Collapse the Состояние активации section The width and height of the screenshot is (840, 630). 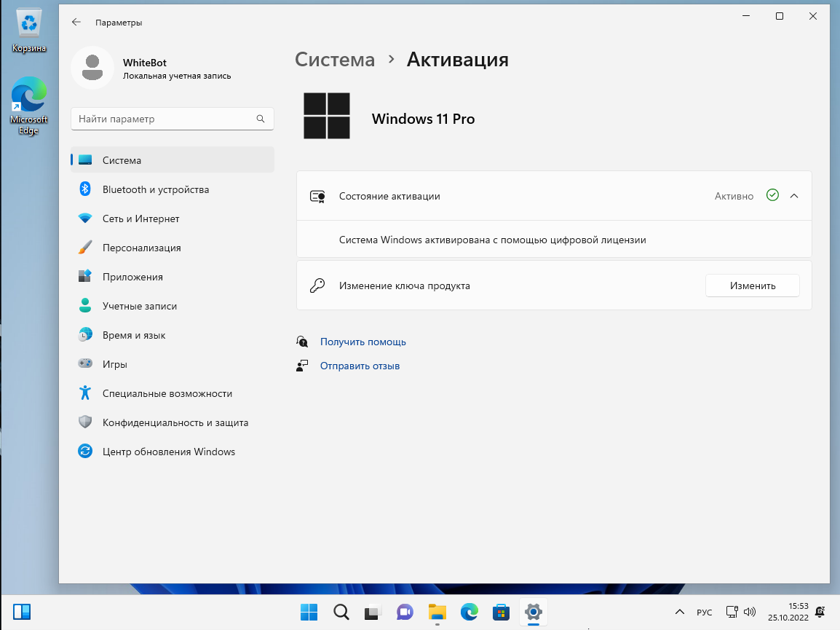point(794,196)
